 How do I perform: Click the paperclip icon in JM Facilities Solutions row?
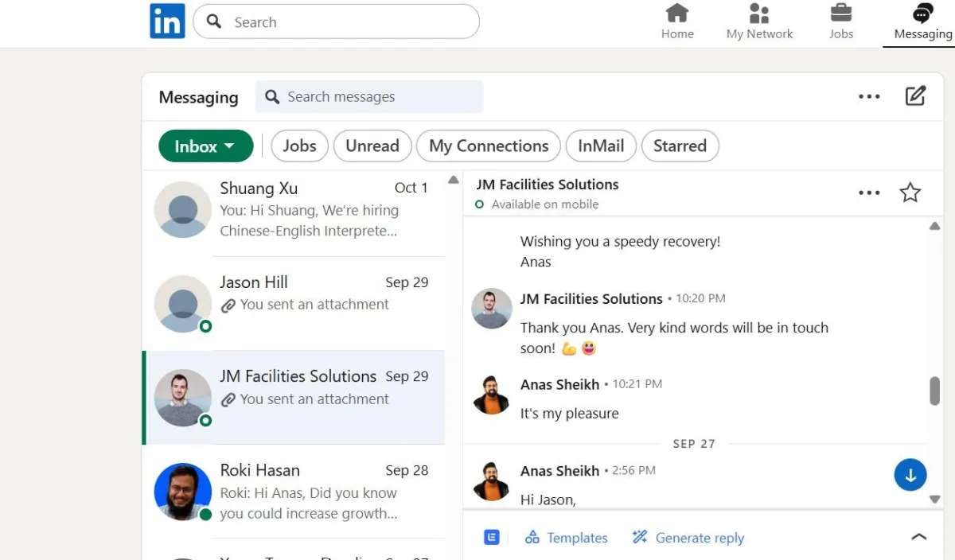(x=228, y=400)
